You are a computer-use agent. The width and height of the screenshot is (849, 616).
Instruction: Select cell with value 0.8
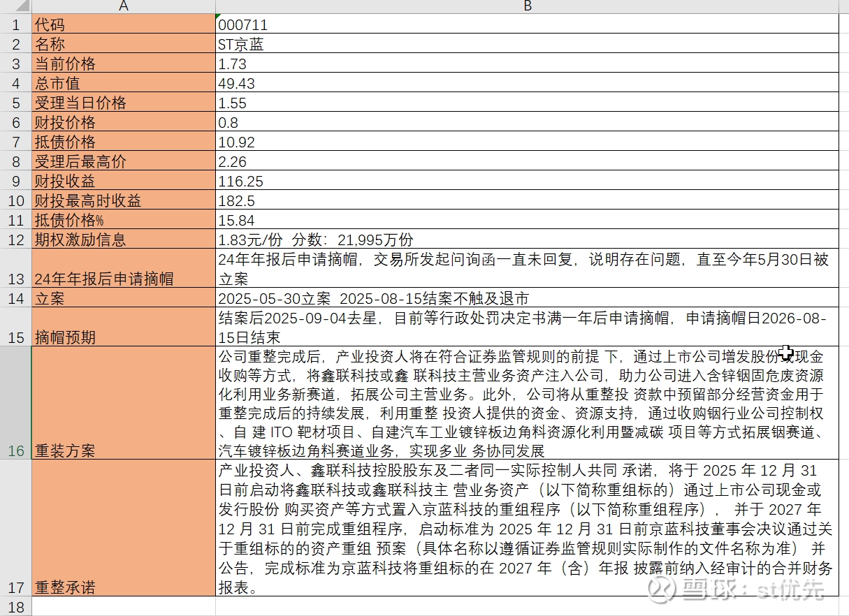click(x=528, y=122)
